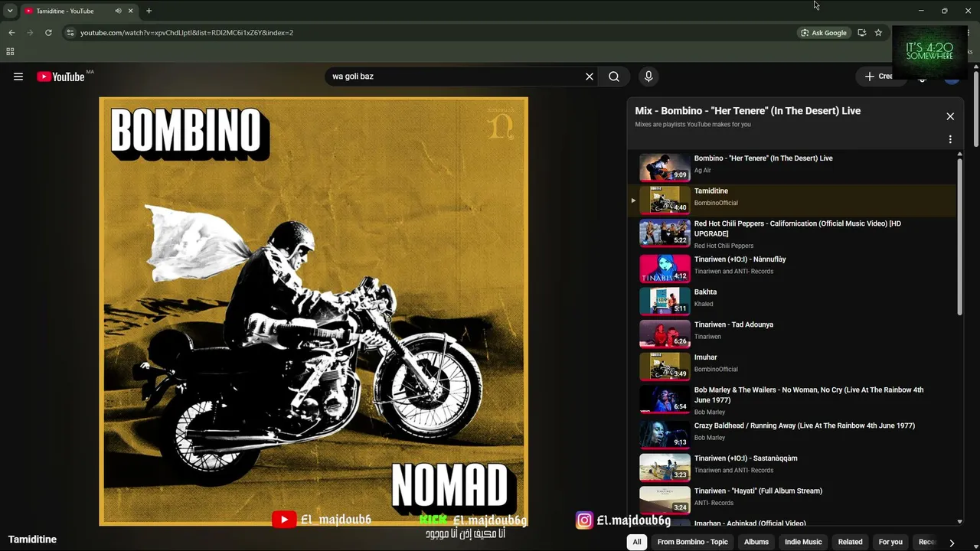Click the Tamiditine playlist thumbnail
Screen dimensions: 980x551
(665, 200)
